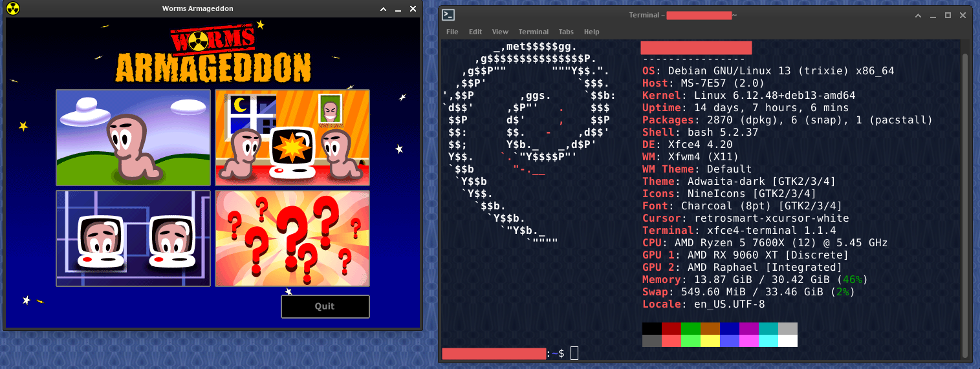The height and width of the screenshot is (369, 980).
Task: Click the cursor block at the shell prompt
Action: tap(574, 353)
